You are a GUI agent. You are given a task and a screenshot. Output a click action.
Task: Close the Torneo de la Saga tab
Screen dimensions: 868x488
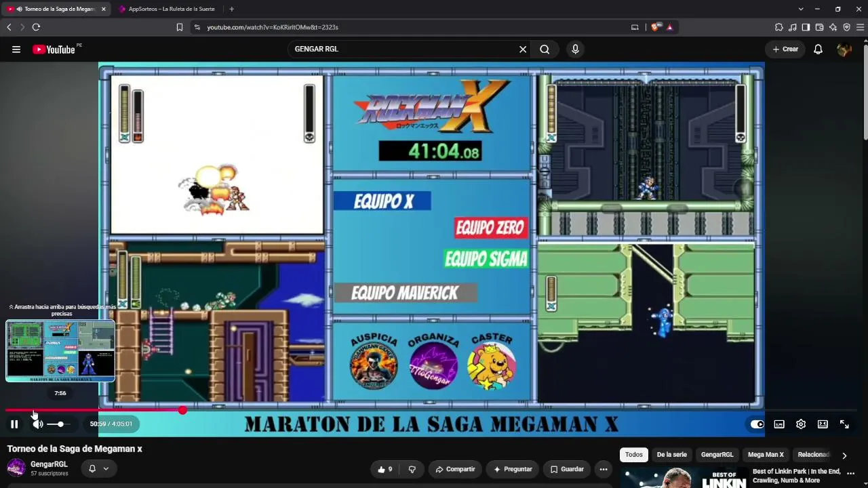coord(104,9)
